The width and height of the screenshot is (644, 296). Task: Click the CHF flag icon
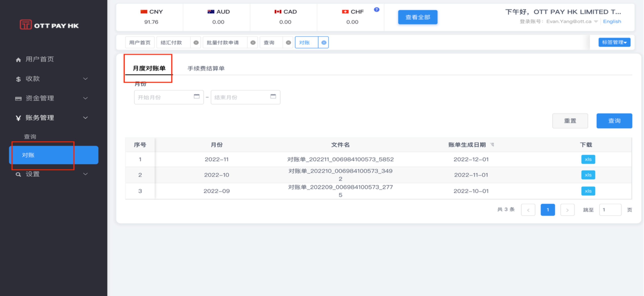[x=345, y=11]
